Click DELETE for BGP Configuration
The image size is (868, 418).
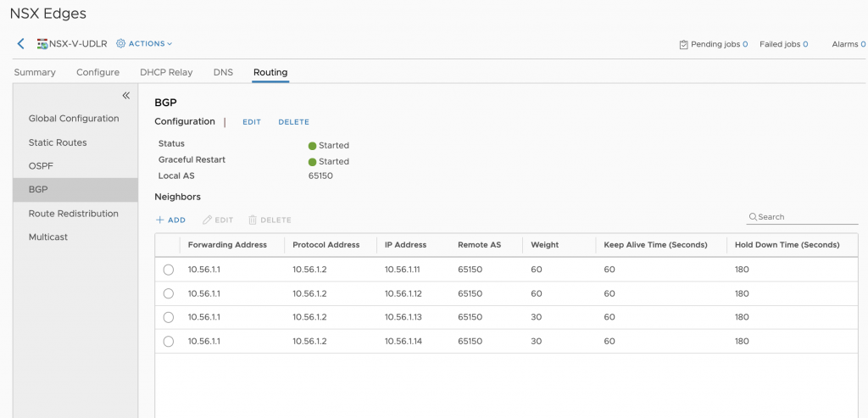point(293,122)
